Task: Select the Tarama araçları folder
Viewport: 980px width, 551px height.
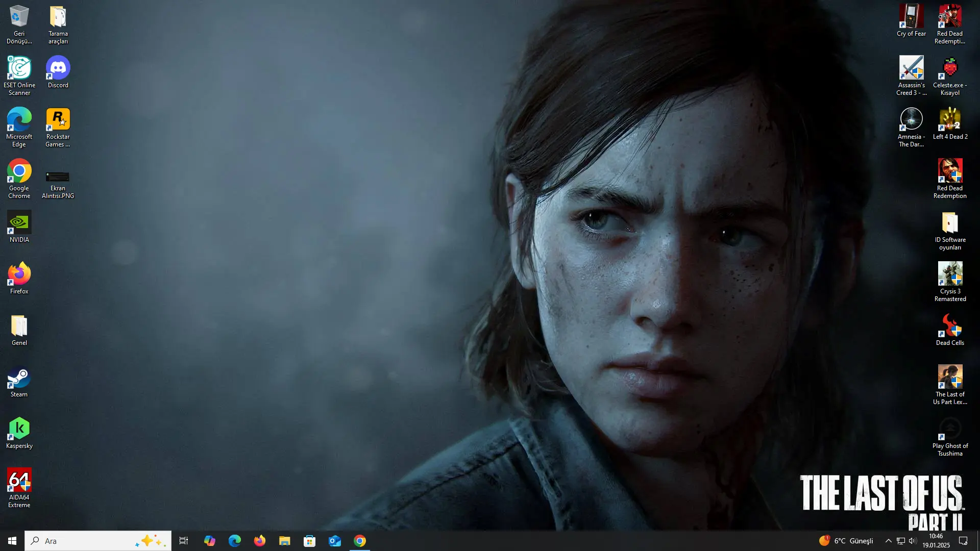Action: (58, 24)
